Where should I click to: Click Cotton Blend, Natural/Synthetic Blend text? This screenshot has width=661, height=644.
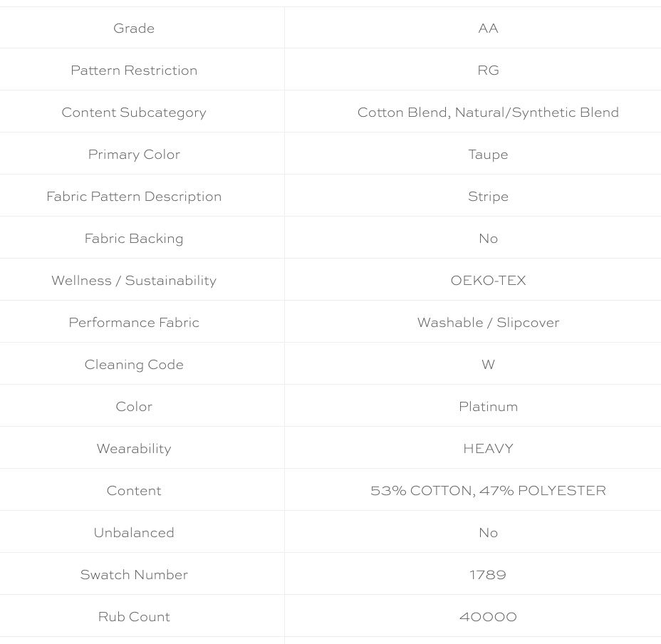click(x=488, y=112)
